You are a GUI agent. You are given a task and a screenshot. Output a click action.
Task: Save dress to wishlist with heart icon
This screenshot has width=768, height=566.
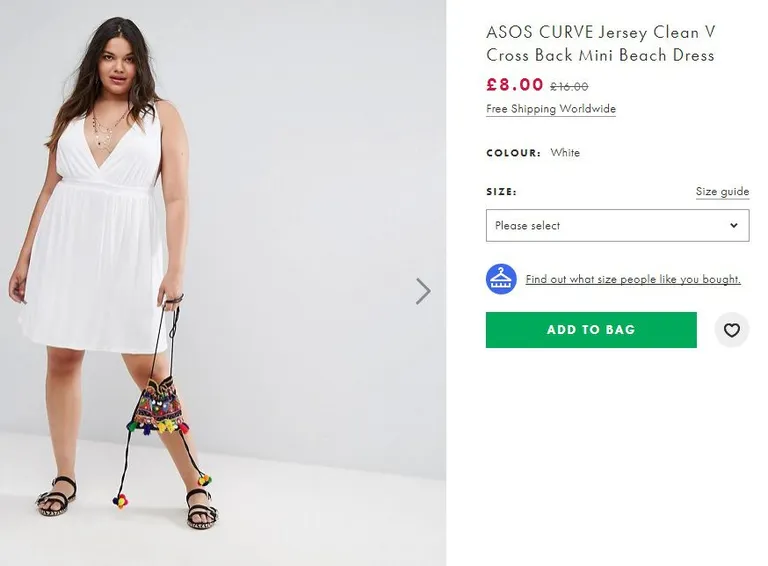coord(731,330)
